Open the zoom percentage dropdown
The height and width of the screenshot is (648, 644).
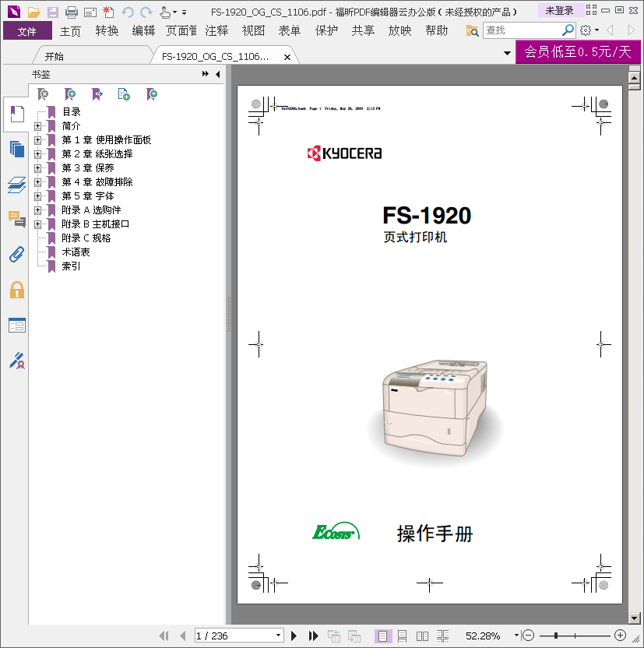516,636
